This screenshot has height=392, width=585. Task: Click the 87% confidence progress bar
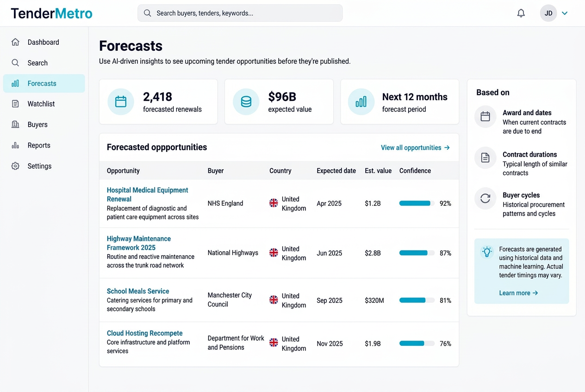pyautogui.click(x=417, y=253)
